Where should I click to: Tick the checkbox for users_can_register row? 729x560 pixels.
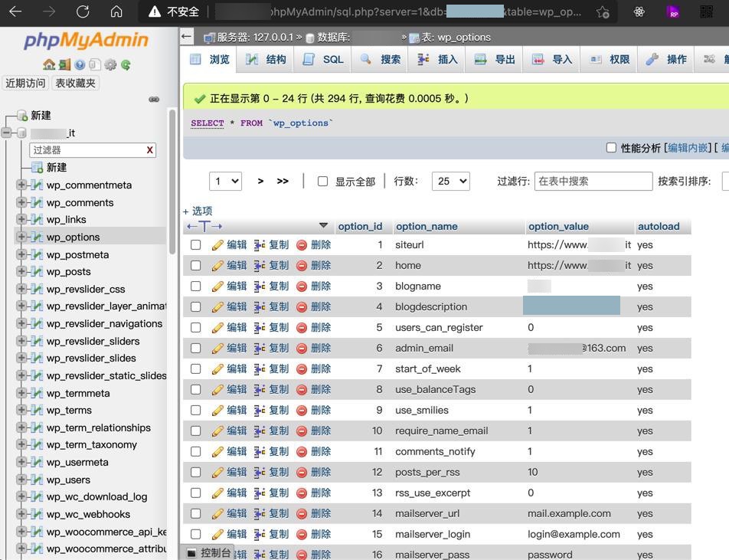196,328
